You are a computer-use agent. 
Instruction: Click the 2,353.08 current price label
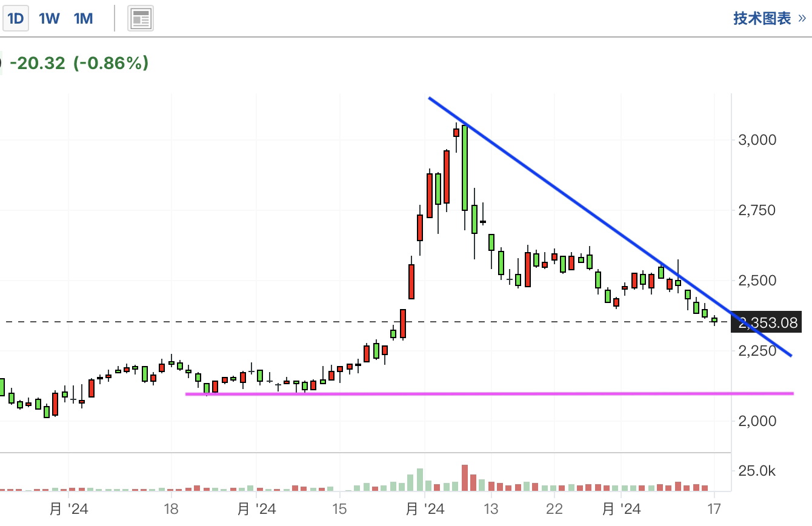point(767,322)
